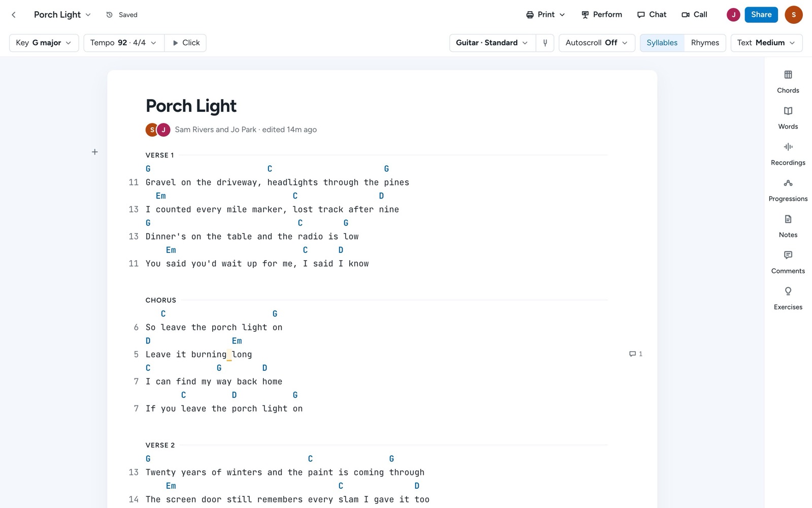This screenshot has height=508, width=812.
Task: Start the metronome Click
Action: pos(186,43)
